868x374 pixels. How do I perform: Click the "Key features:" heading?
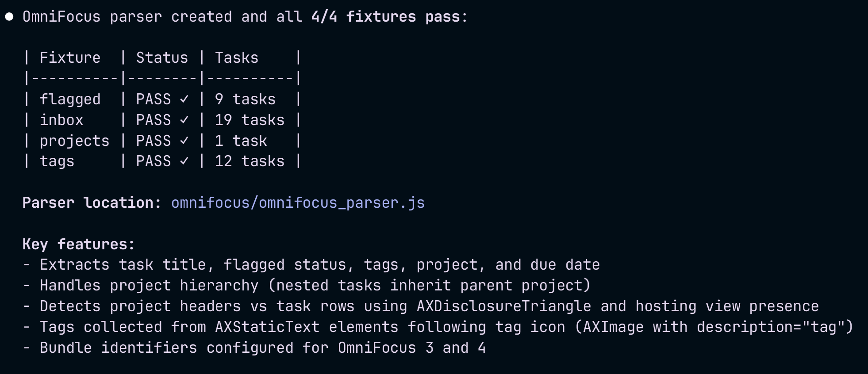(78, 244)
